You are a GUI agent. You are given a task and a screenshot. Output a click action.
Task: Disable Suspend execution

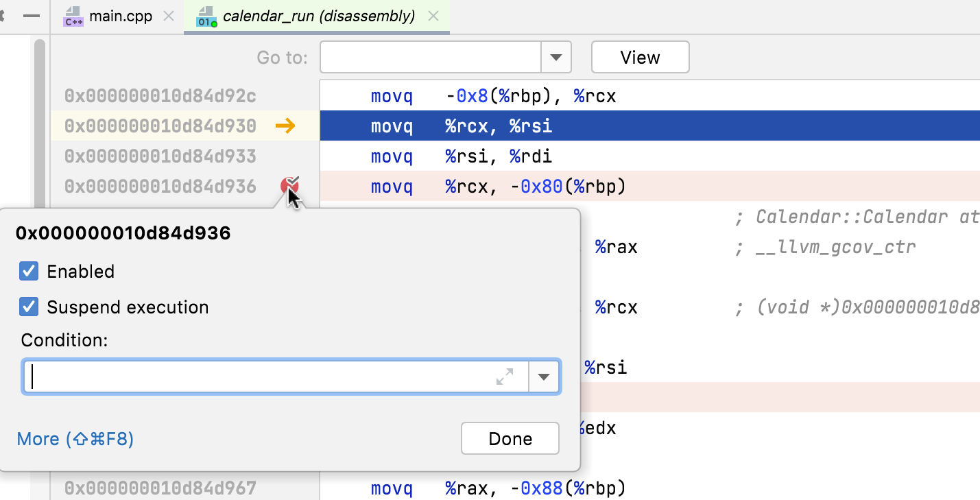pos(28,307)
